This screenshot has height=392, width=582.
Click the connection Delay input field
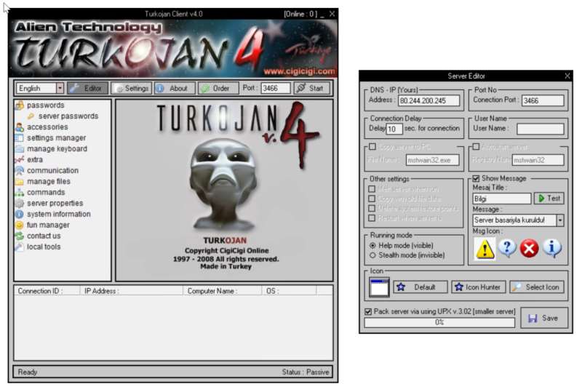(x=394, y=129)
